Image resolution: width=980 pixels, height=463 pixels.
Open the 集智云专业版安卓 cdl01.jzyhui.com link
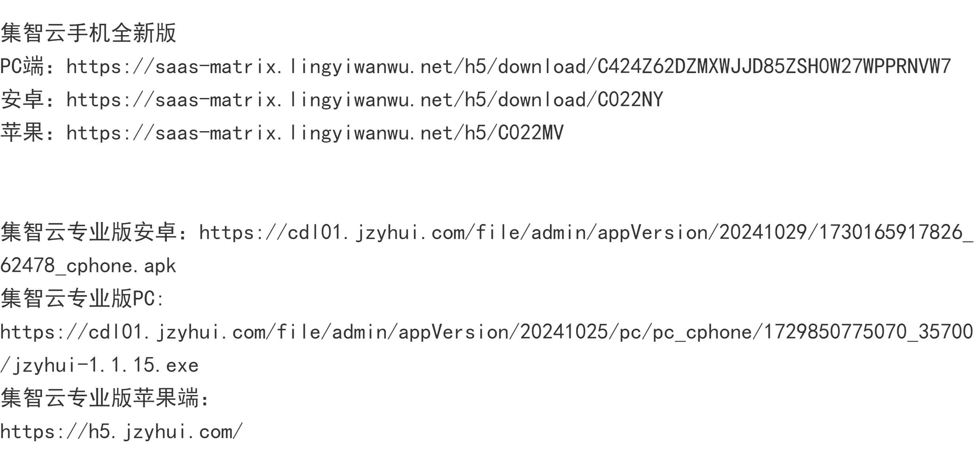(586, 232)
